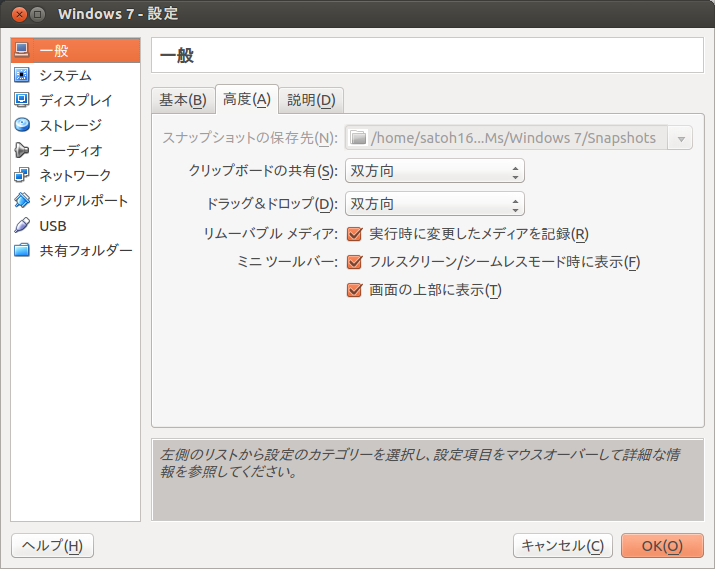The image size is (715, 569).
Task: Click the シリアルポート icon
Action: pyautogui.click(x=21, y=200)
